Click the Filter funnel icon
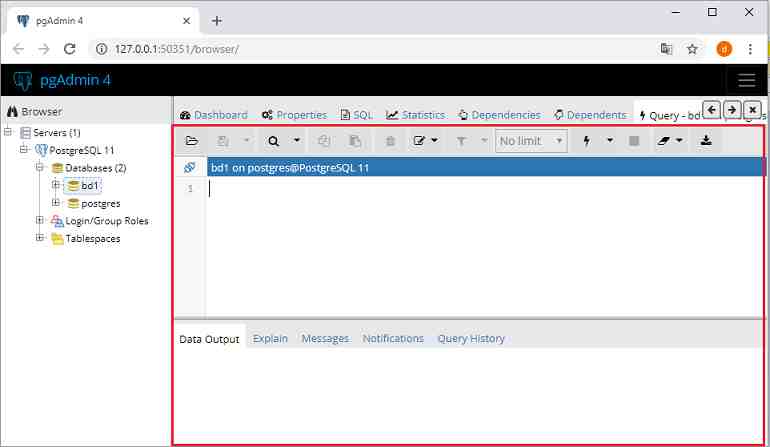The height and width of the screenshot is (447, 770). (461, 141)
